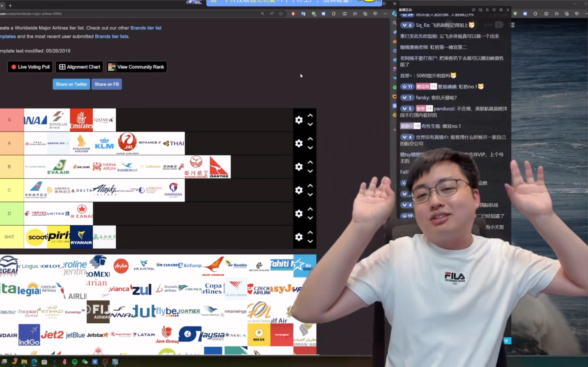
Task: Select the Emirates airline logo in S tier
Action: [81, 120]
